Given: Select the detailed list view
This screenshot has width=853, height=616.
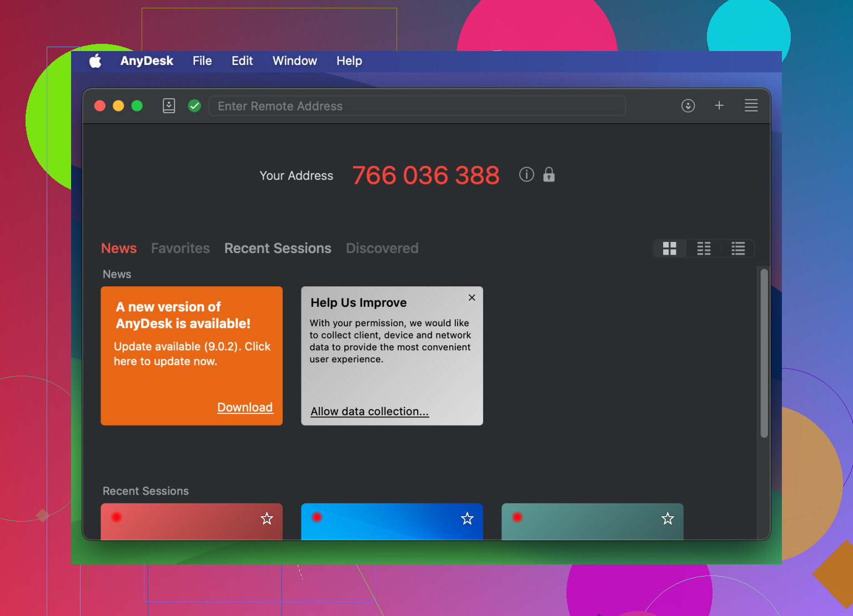Looking at the screenshot, I should 738,249.
